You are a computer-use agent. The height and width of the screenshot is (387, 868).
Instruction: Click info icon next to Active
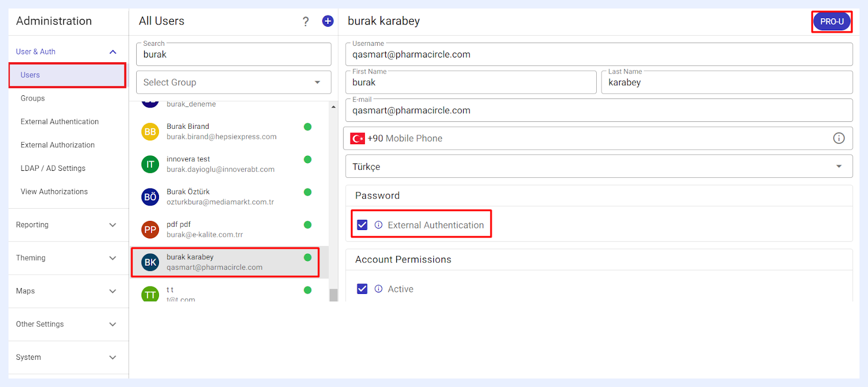[379, 289]
